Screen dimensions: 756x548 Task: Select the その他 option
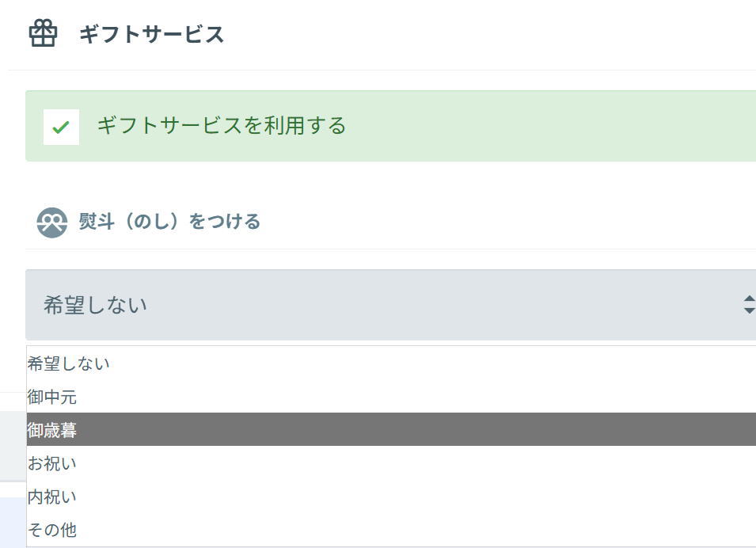52,530
